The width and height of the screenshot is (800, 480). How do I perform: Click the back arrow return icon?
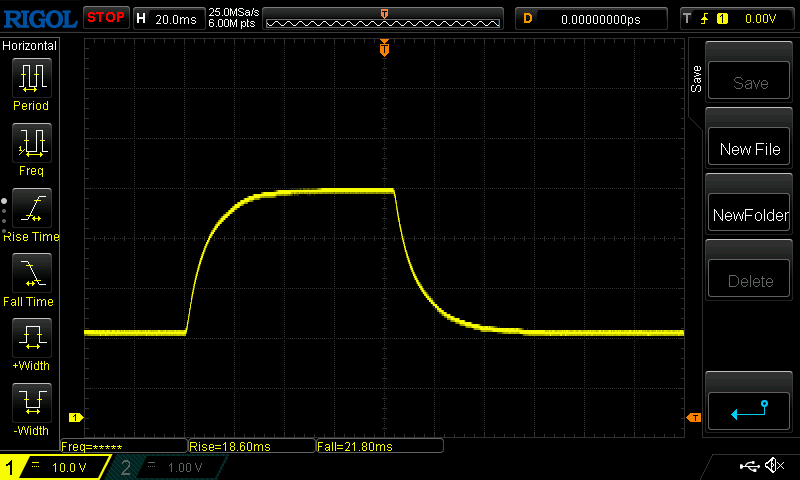click(749, 408)
